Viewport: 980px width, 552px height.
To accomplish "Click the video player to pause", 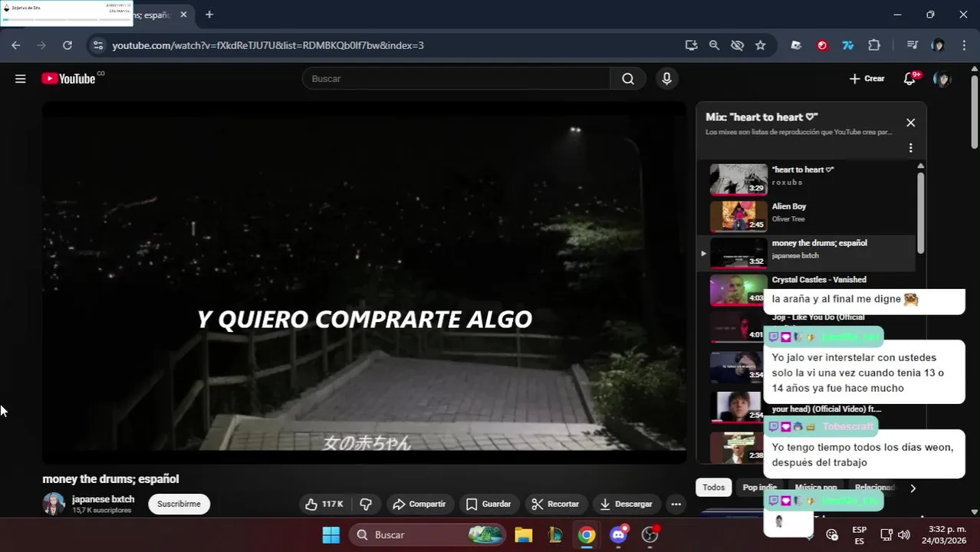I will tap(364, 282).
